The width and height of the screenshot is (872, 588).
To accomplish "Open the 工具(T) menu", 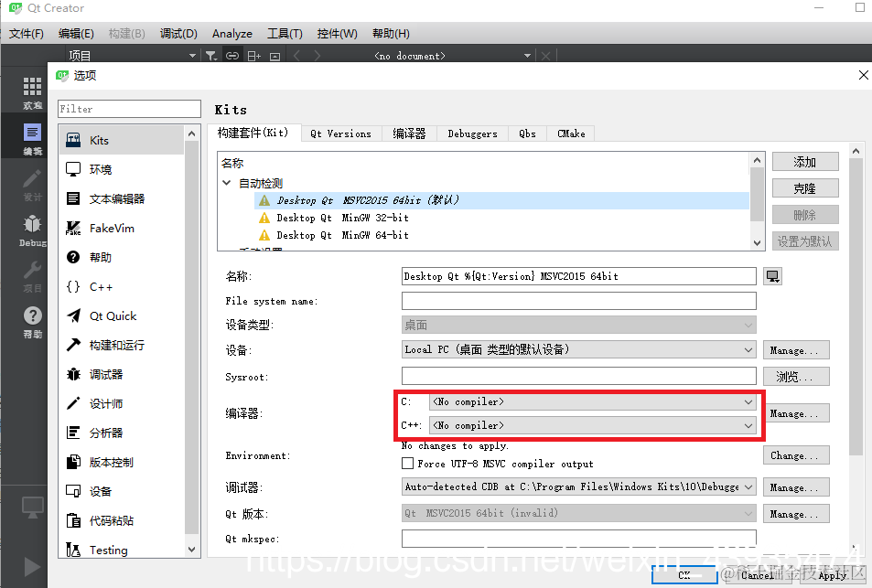I will tap(285, 33).
